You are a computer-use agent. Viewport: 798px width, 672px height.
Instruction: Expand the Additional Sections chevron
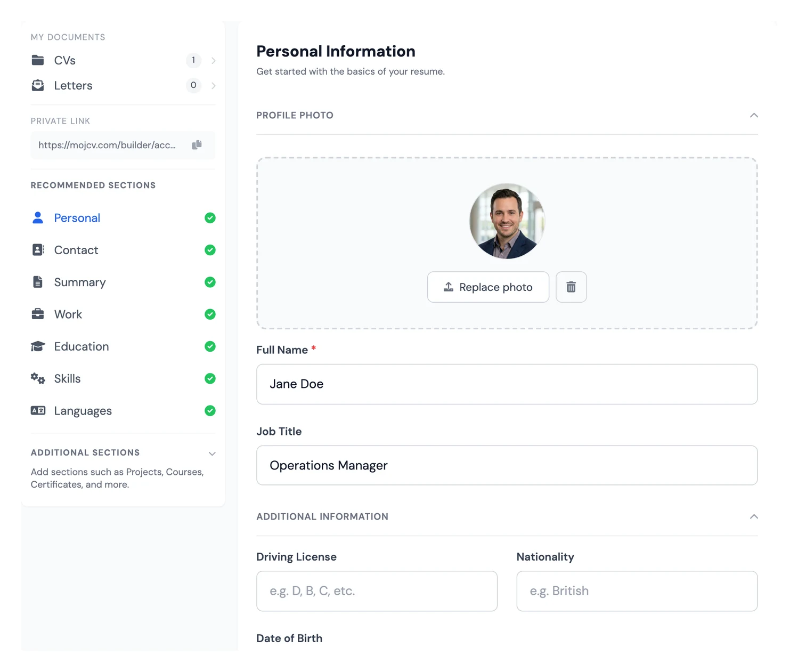(212, 454)
